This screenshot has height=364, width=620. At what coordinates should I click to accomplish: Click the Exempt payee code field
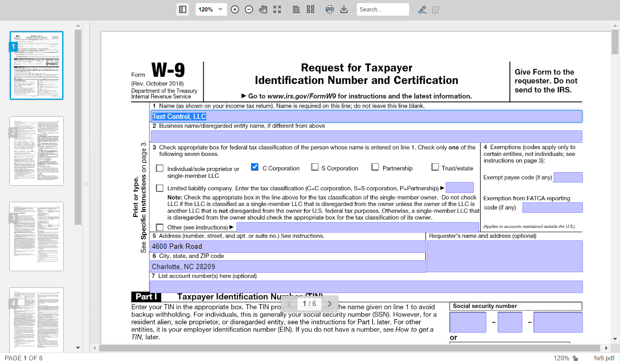pyautogui.click(x=568, y=177)
